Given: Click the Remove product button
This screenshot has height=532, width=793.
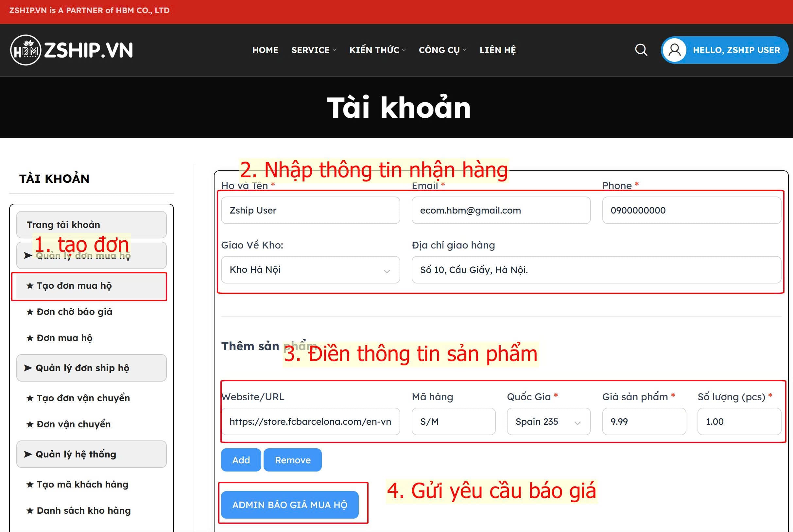Looking at the screenshot, I should [x=292, y=460].
